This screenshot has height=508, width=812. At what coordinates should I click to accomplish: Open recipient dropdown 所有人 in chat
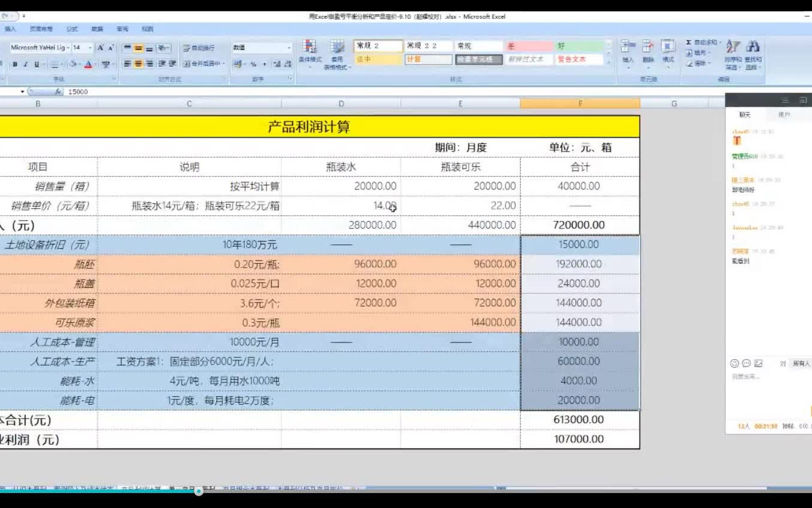(801, 363)
